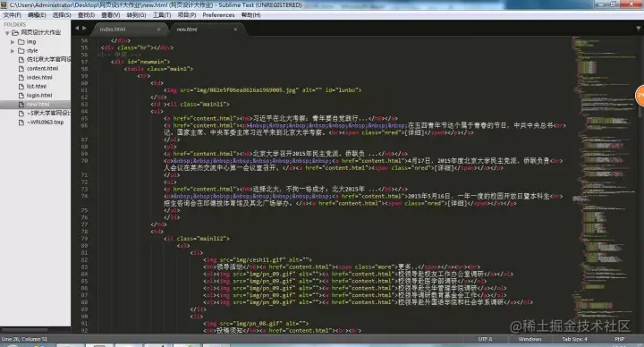644x347 pixels.
Task: Collapse the 网页设计大作业 root folder arrow
Action: click(x=7, y=33)
